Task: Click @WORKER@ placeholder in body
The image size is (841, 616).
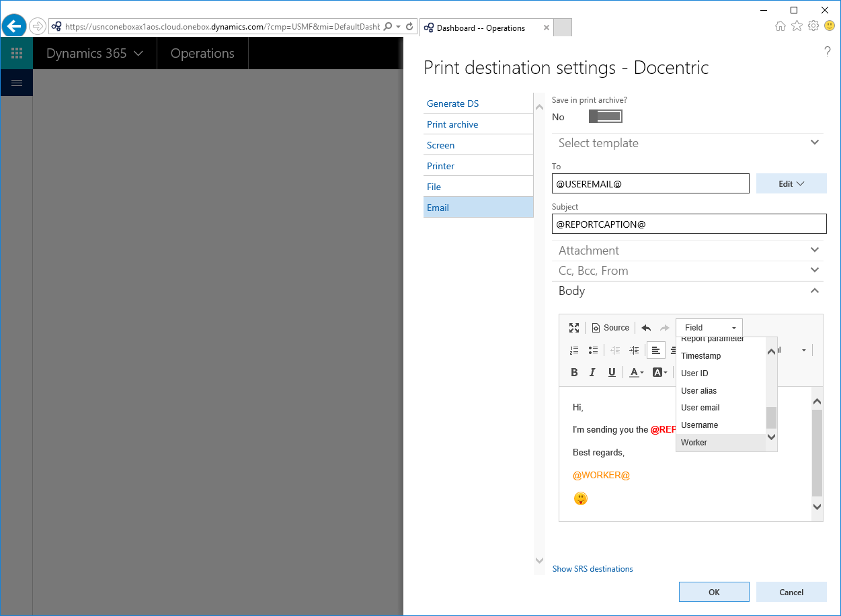Action: pos(601,475)
